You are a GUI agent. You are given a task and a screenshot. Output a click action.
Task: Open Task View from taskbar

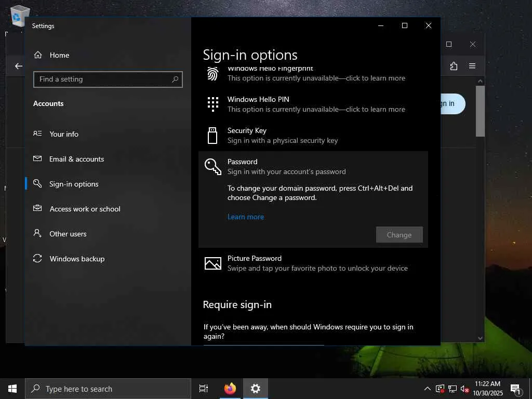[x=204, y=389]
